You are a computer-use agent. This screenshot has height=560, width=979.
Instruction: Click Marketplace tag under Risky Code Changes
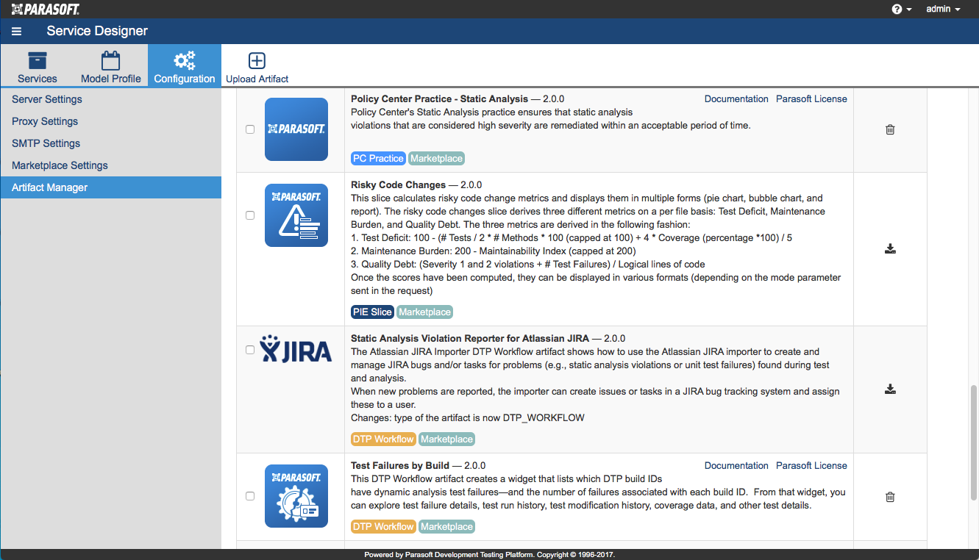425,312
